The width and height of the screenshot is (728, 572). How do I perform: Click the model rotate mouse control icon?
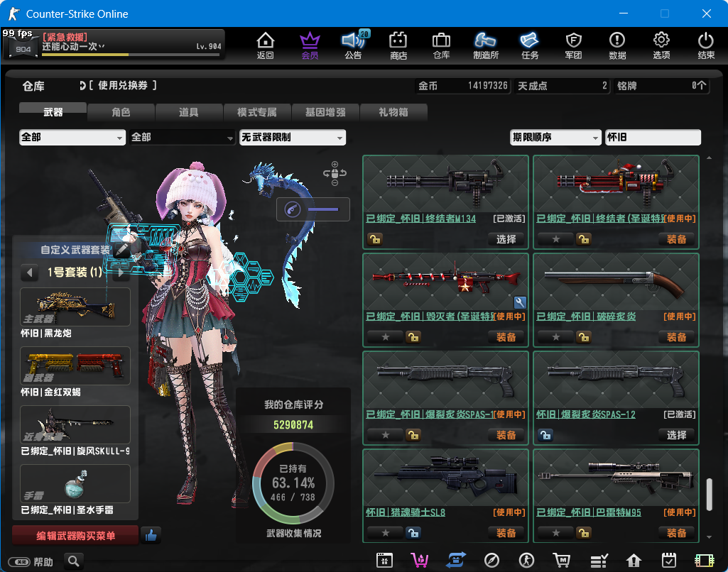(335, 173)
